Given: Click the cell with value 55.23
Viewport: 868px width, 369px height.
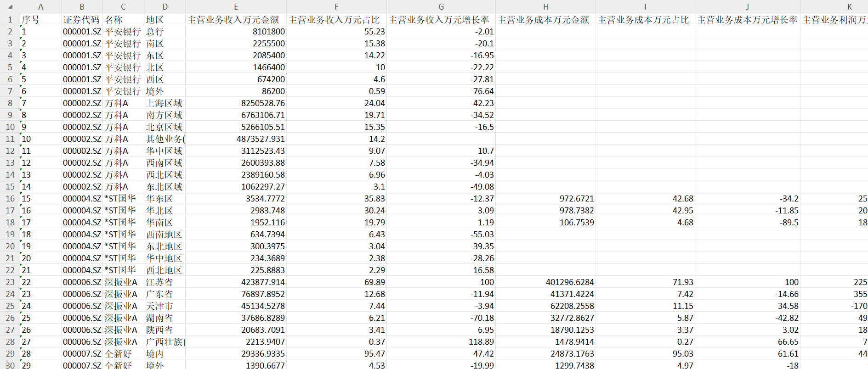Looking at the screenshot, I should (x=337, y=32).
